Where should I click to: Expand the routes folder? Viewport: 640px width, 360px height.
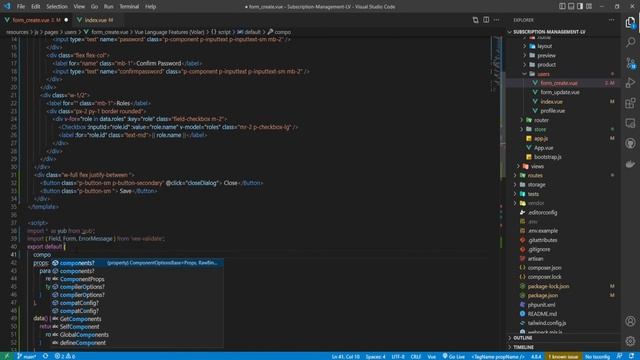(535, 176)
